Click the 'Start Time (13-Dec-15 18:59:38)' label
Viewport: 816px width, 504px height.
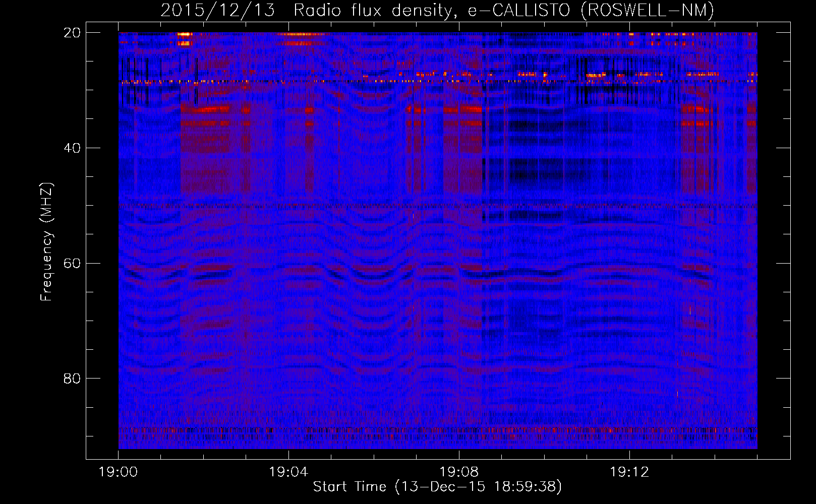click(437, 487)
